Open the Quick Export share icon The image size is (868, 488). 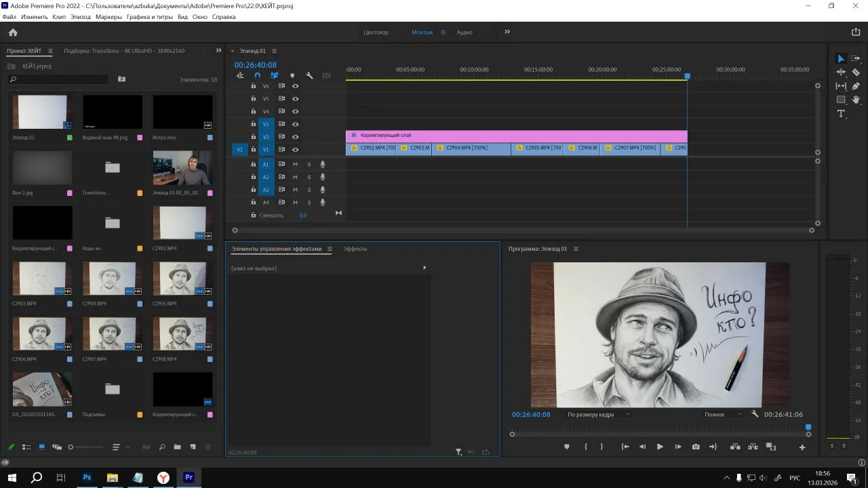856,32
